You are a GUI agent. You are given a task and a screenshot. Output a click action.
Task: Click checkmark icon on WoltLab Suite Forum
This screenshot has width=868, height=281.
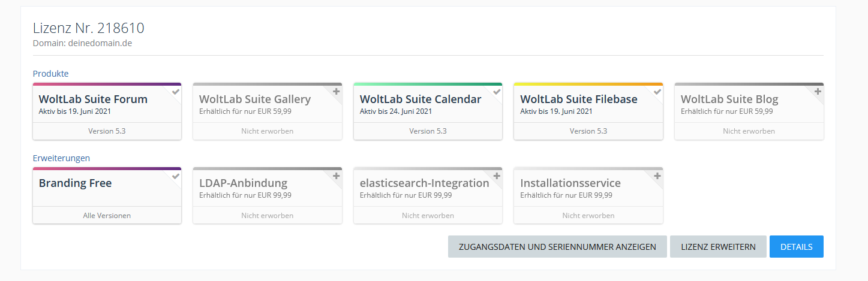(175, 92)
